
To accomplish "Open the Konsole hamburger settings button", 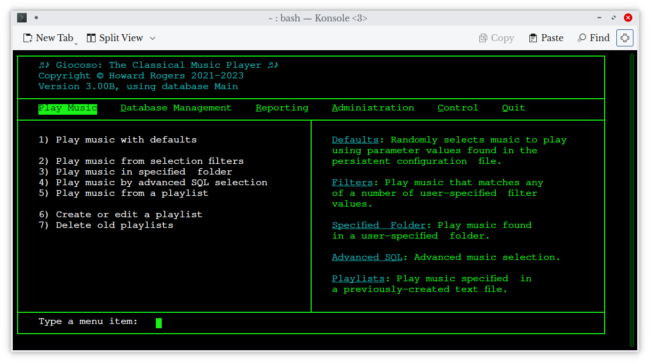I will coord(625,38).
